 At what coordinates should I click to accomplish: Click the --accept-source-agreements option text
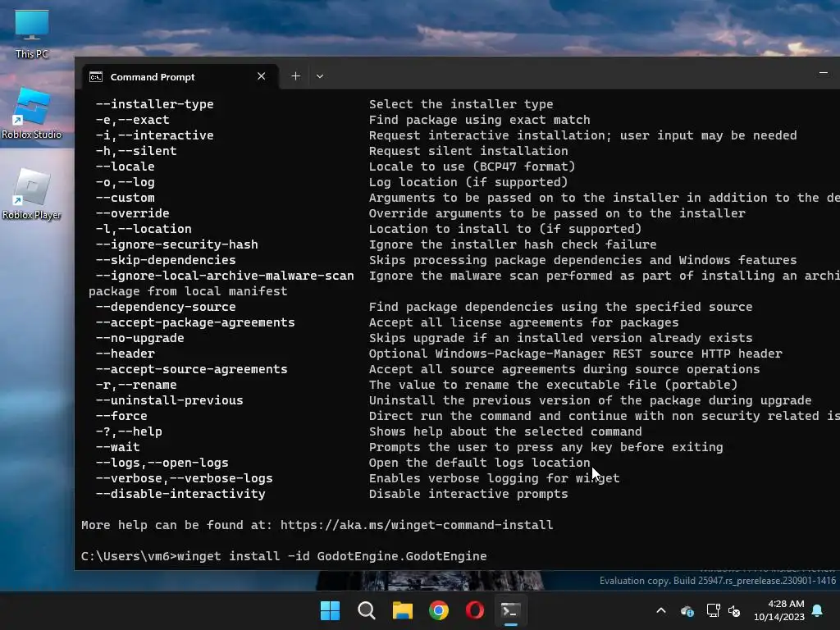(x=192, y=369)
